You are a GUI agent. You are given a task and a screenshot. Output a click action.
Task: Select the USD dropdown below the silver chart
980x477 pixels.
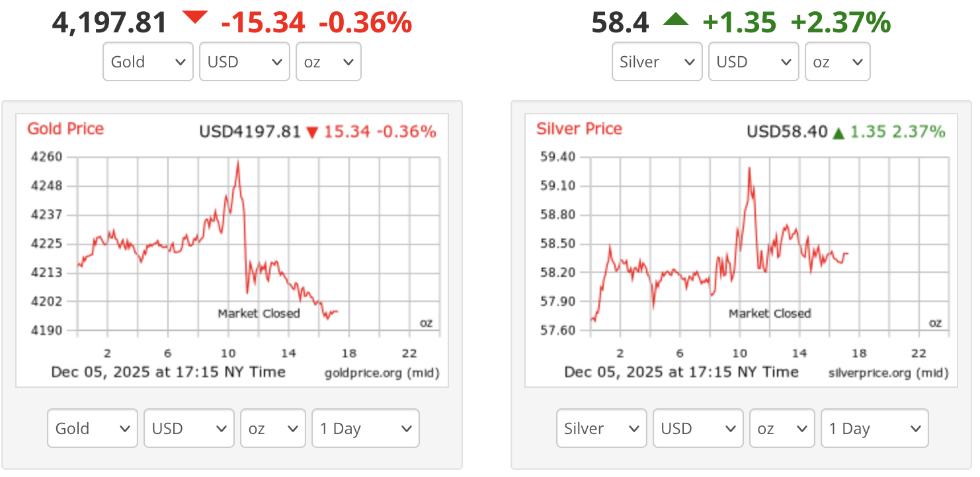pyautogui.click(x=698, y=428)
